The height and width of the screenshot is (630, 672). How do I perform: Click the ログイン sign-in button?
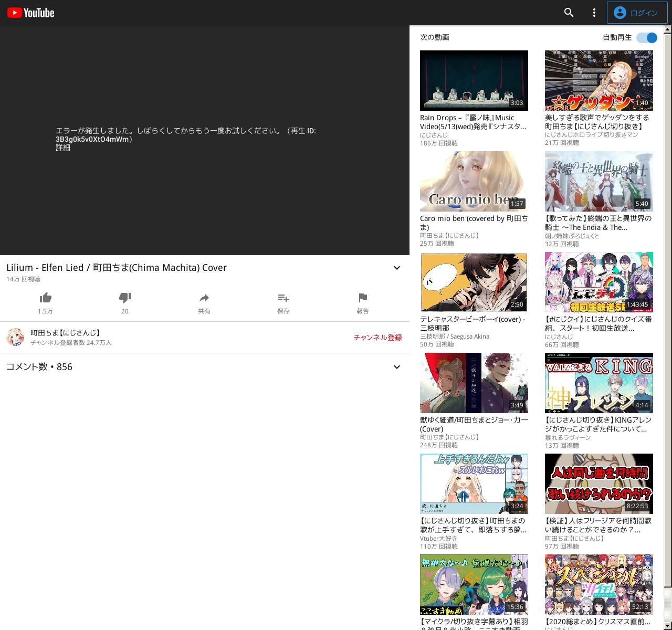click(637, 13)
